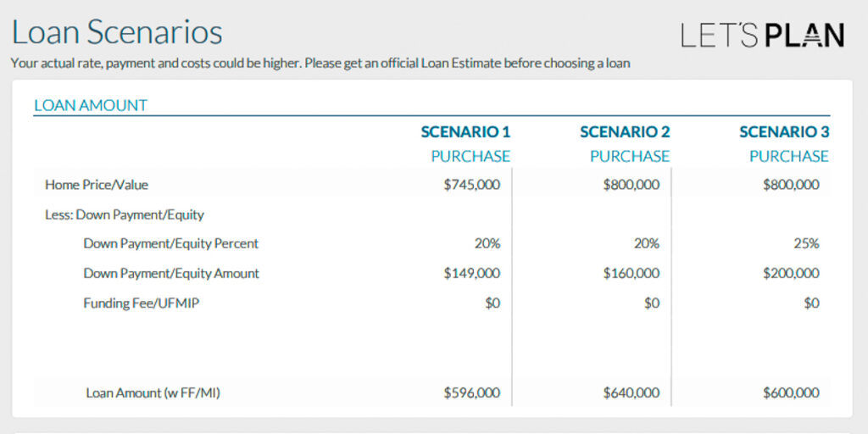868x434 pixels.
Task: Select the Scenario 2 column header
Action: [625, 132]
